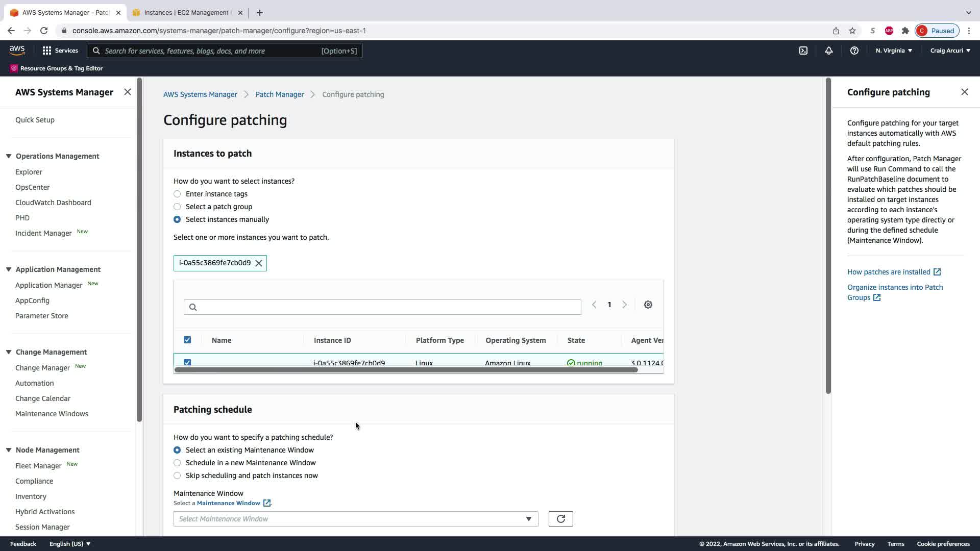980x551 pixels.
Task: Select 'Enter instance tags' radio option
Action: tap(177, 194)
